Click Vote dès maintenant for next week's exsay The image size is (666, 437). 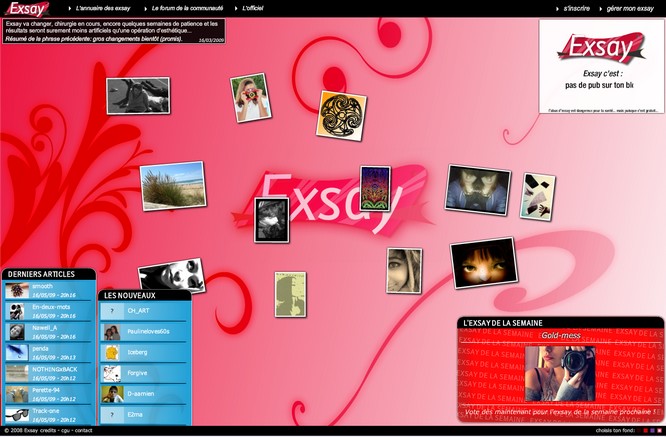[x=558, y=412]
